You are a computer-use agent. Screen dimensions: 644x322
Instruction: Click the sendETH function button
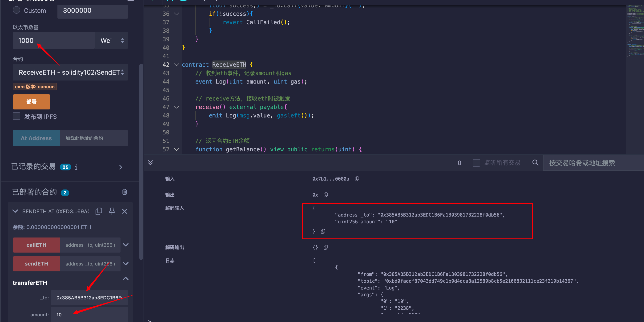[36, 263]
